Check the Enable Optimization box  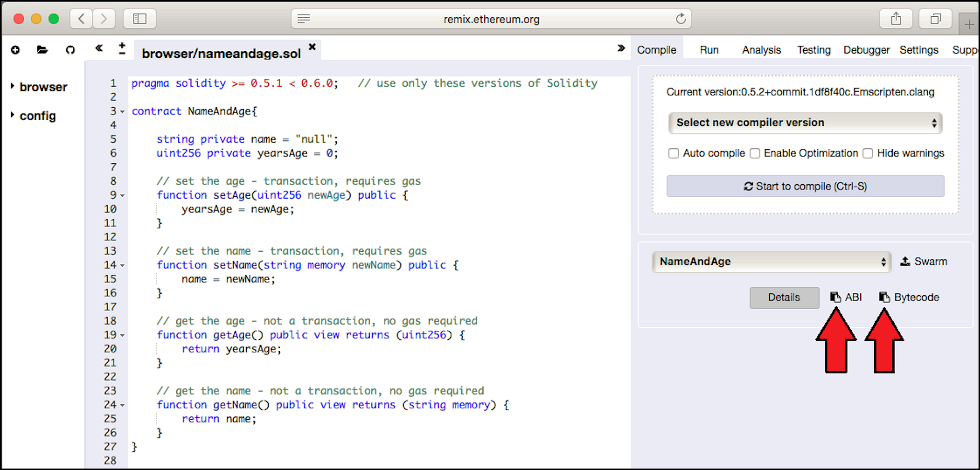coord(755,153)
